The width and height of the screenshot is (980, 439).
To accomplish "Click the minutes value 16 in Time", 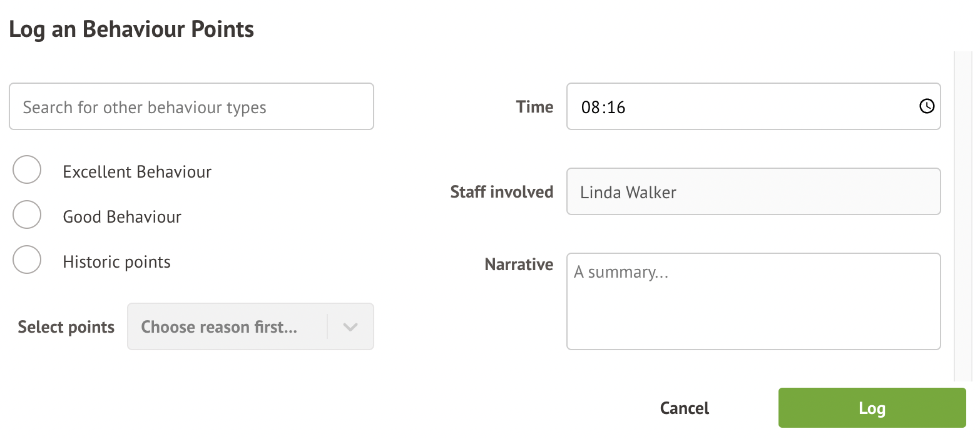I will click(x=616, y=108).
